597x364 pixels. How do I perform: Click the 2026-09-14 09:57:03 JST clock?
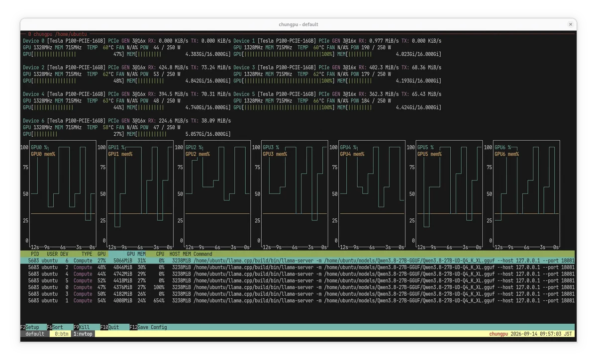[x=541, y=334]
